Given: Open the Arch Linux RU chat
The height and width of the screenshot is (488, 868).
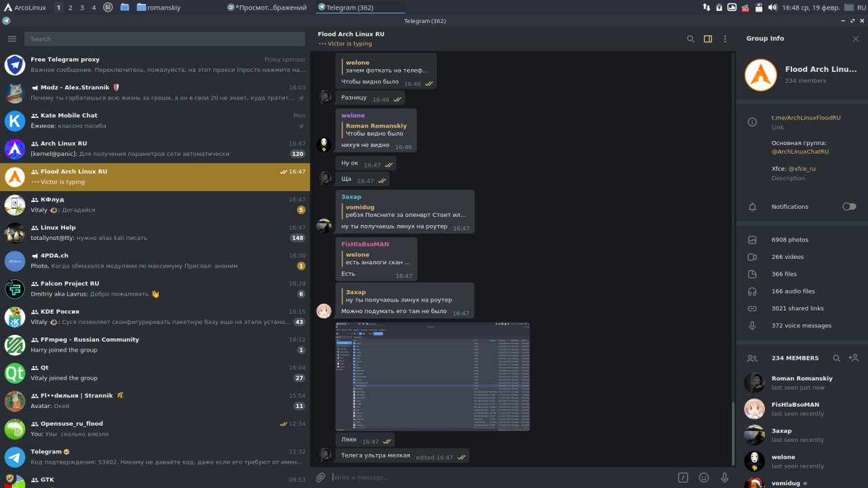Looking at the screenshot, I should (155, 148).
